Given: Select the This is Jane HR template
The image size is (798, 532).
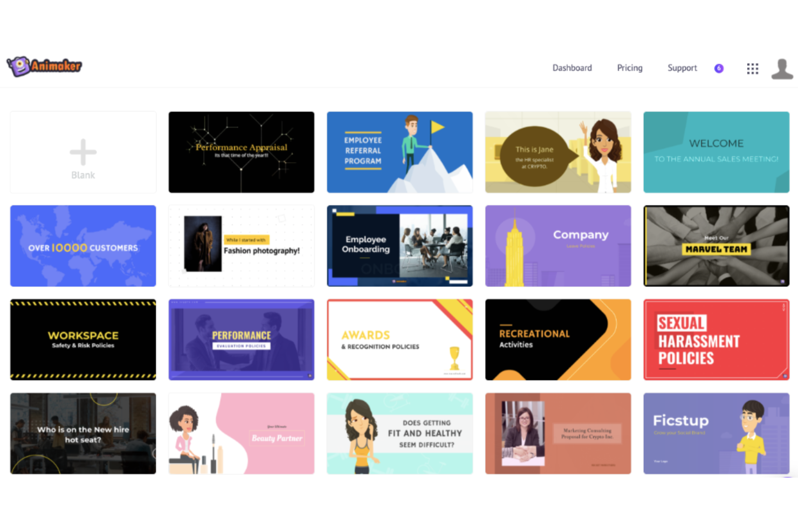Looking at the screenshot, I should click(x=558, y=152).
